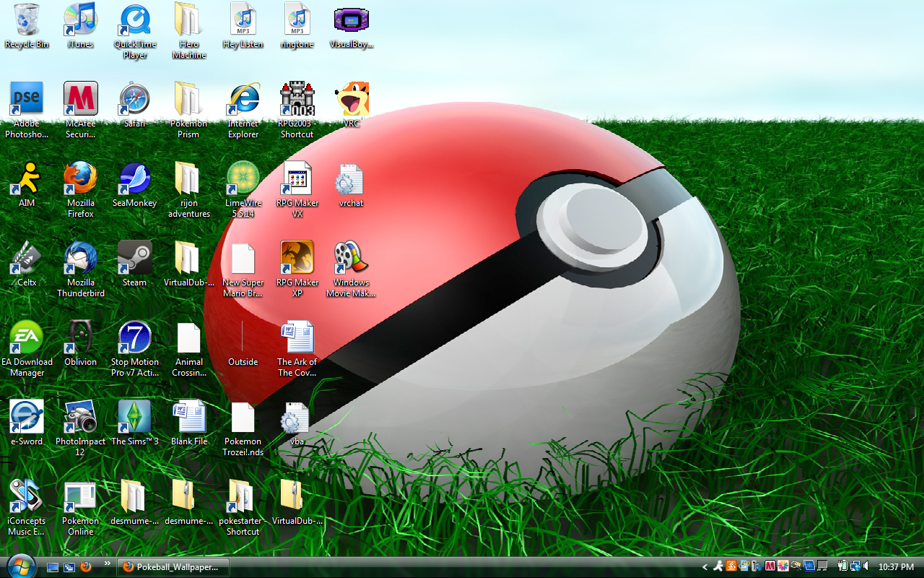
Task: Click the LimeWire 5.5.14 shortcut
Action: 243,190
